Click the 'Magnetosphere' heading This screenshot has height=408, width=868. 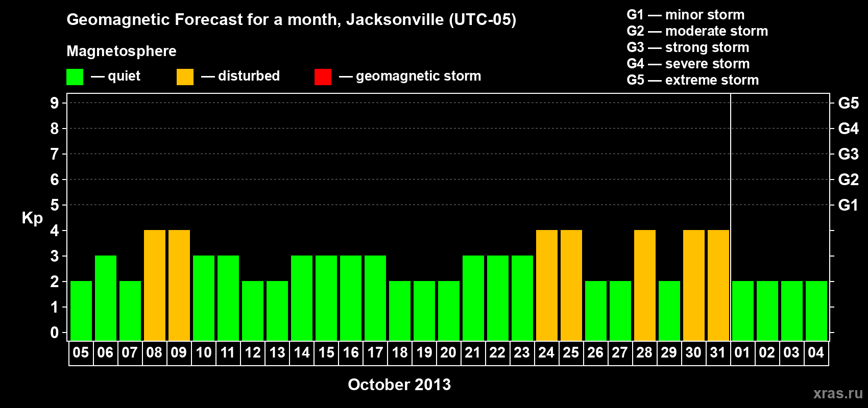122,51
